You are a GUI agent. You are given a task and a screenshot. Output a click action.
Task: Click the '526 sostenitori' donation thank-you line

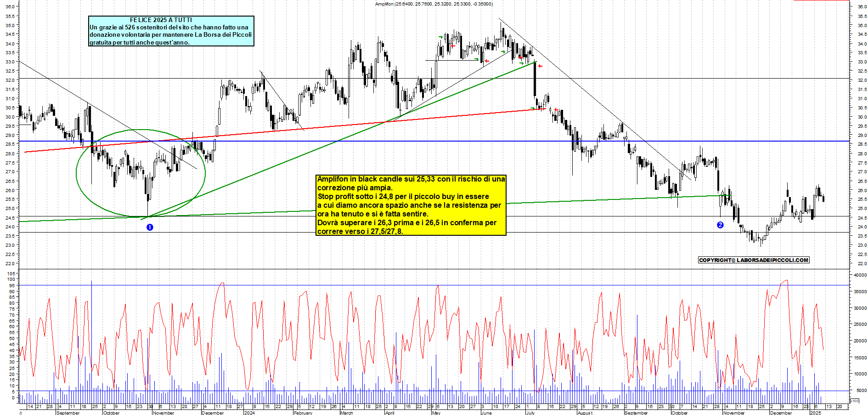[169, 27]
